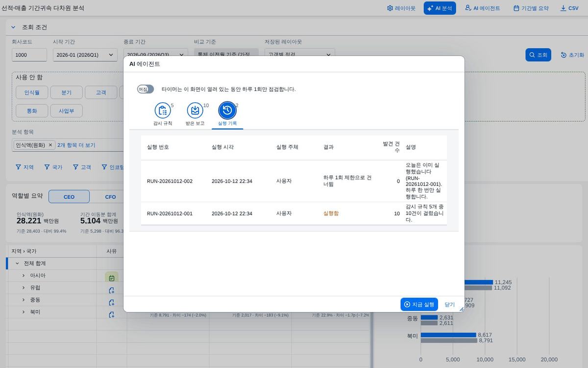Collapse the 전체 합계 tree row
Viewport: 588px width, 368px height.
point(17,263)
